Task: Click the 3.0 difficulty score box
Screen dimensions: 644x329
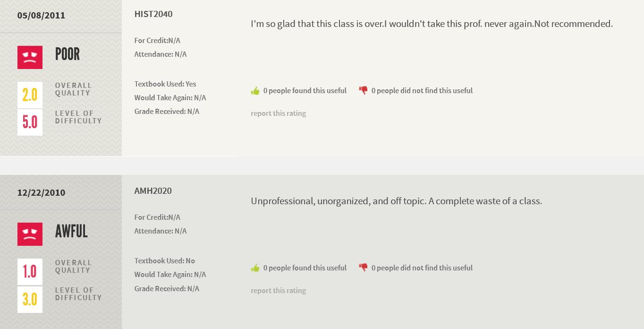Action: [x=30, y=299]
